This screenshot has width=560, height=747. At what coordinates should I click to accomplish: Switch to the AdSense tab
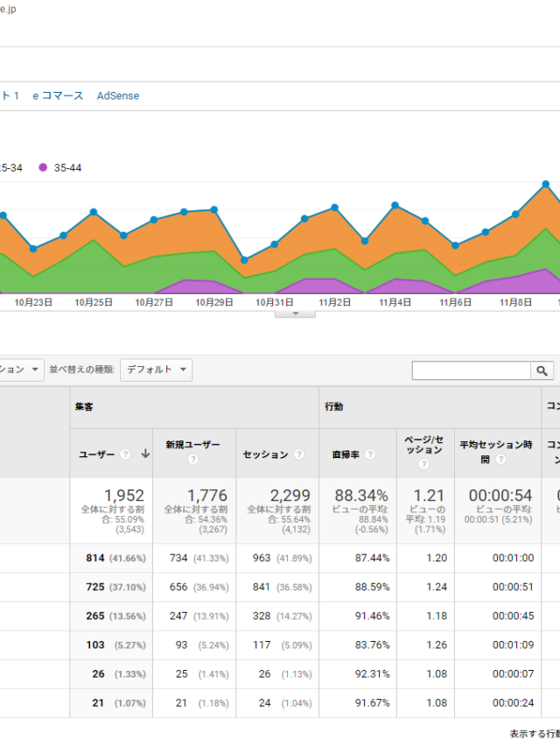pyautogui.click(x=118, y=96)
